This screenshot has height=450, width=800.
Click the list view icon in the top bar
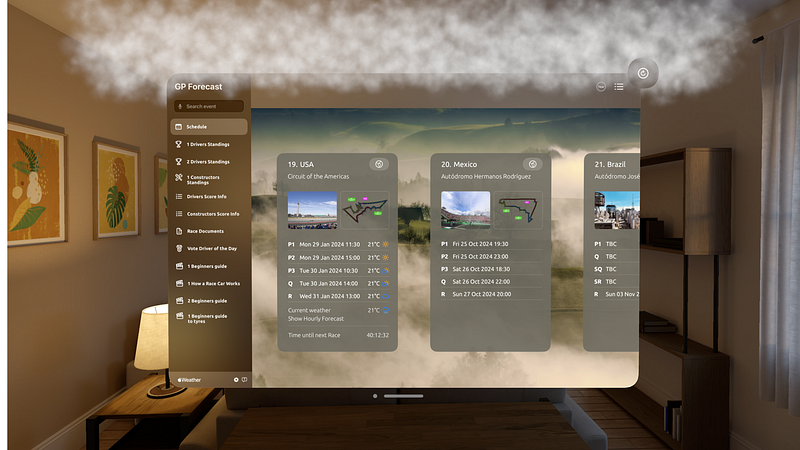coord(619,87)
